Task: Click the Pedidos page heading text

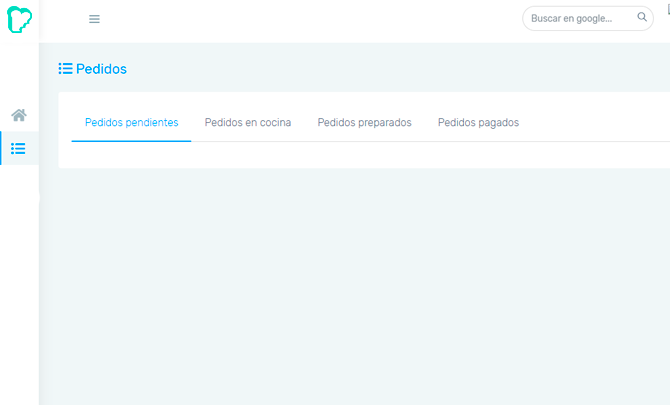Action: (101, 69)
